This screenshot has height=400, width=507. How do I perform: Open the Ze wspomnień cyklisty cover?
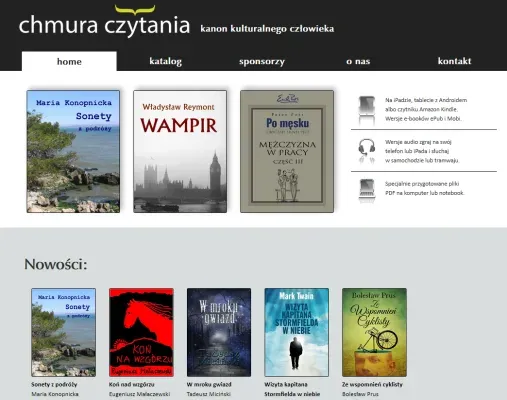point(374,332)
